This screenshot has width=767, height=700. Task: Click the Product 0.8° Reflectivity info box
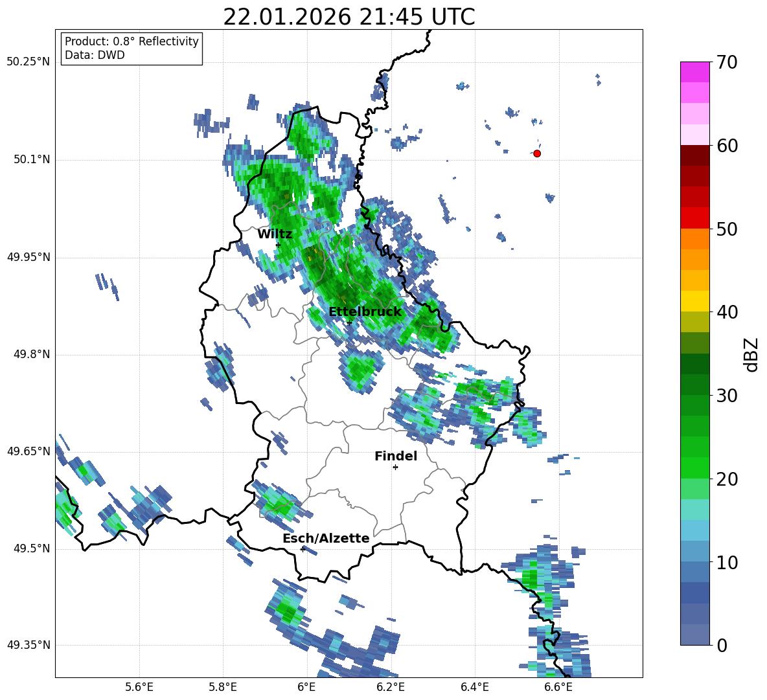click(132, 49)
